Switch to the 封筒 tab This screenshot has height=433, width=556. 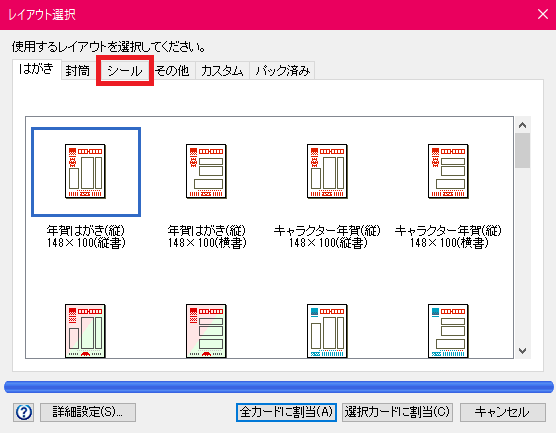(77, 71)
